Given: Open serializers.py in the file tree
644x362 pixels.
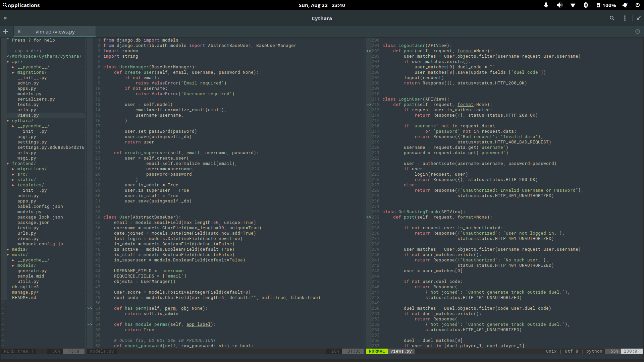Looking at the screenshot, I should tap(36, 99).
